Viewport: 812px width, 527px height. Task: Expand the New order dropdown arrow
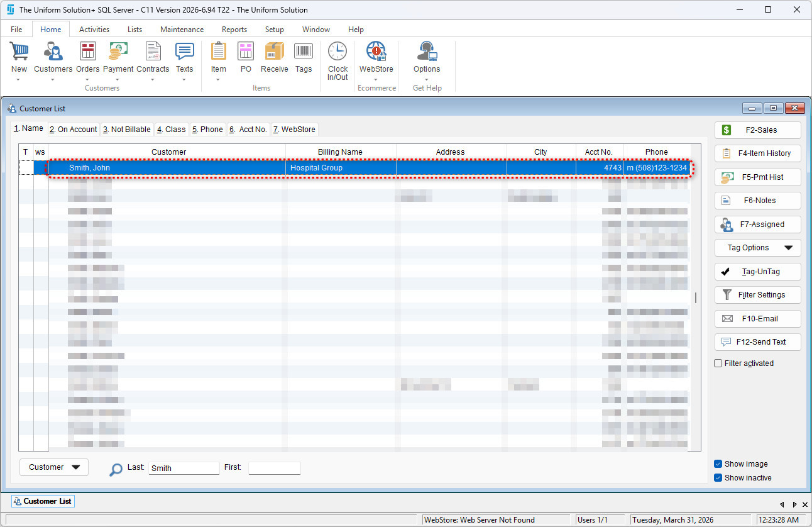(x=19, y=80)
